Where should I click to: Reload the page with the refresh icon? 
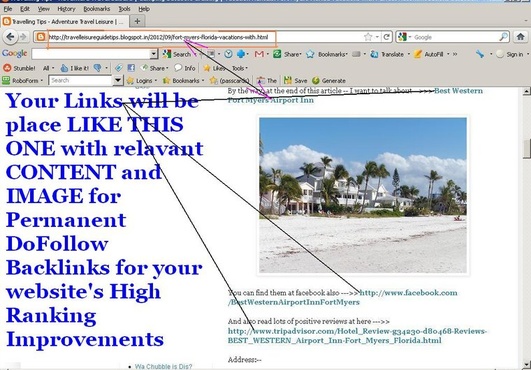click(386, 37)
